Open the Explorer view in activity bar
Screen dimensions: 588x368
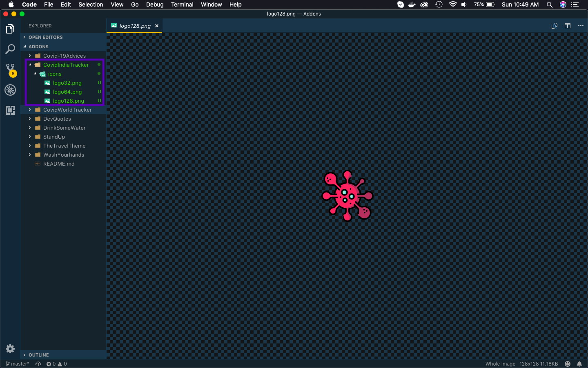[10, 29]
